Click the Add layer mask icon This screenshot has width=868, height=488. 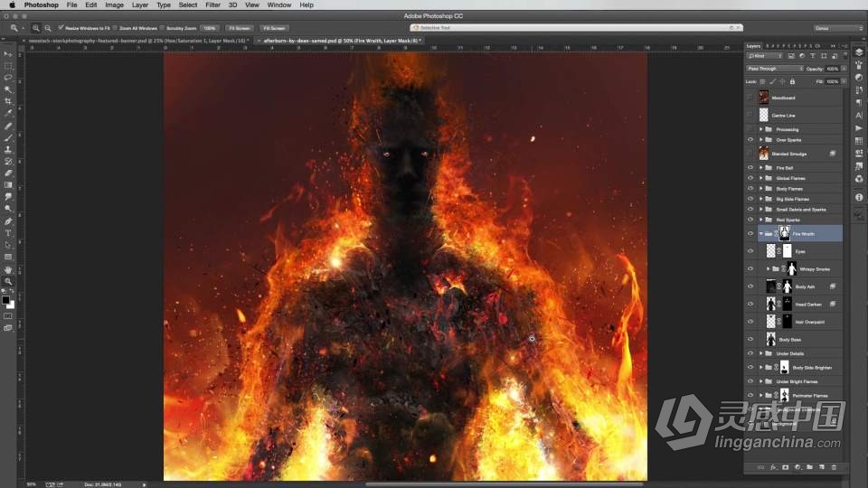tap(785, 467)
